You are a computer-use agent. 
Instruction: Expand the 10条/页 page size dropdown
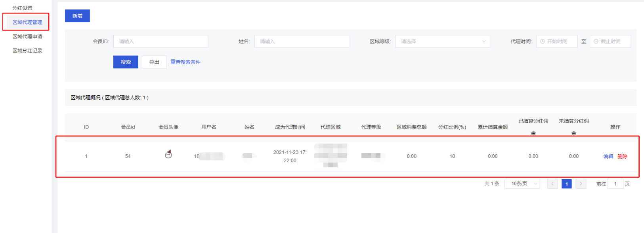(522, 184)
